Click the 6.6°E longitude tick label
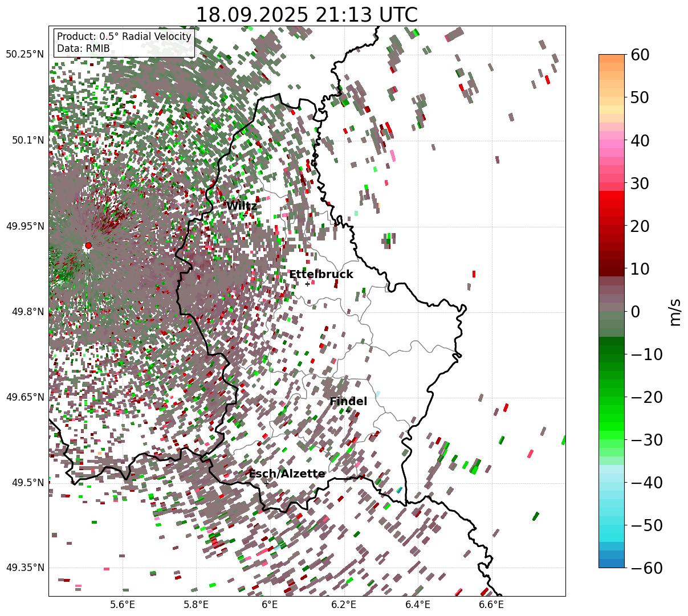 pos(491,605)
